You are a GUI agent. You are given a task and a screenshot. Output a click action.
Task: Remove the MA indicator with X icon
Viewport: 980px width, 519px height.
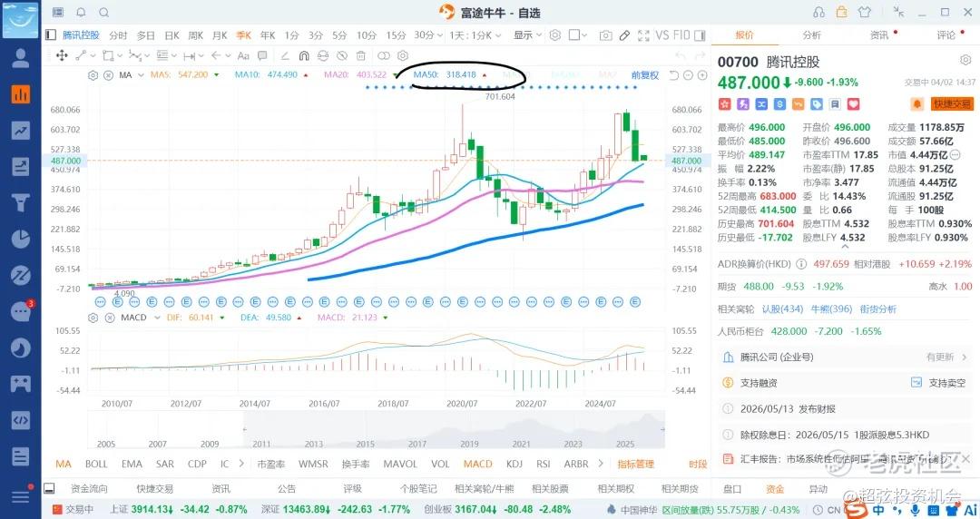108,75
